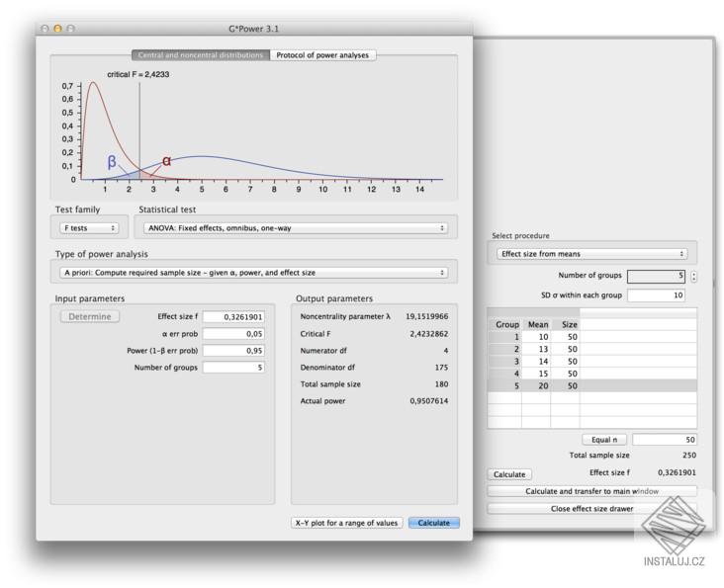Click Denominator df value 175
724x588 pixels.
pyautogui.click(x=441, y=367)
